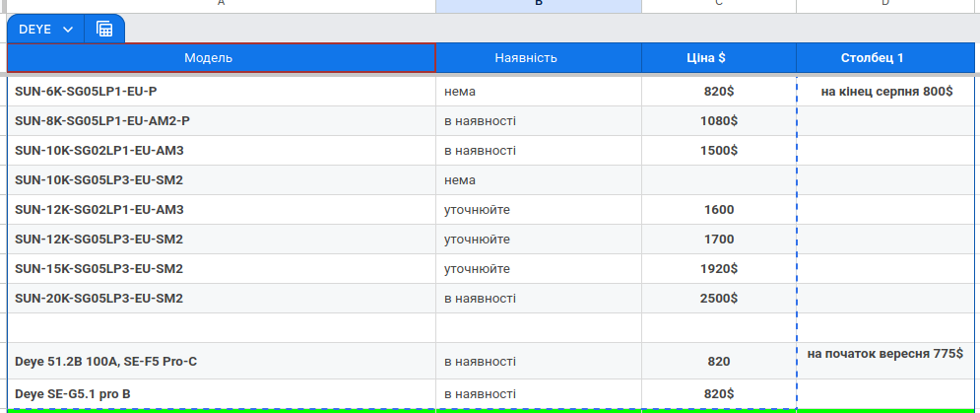Click cell SUN-10K-SG05LP3-EU-SM2

click(222, 180)
